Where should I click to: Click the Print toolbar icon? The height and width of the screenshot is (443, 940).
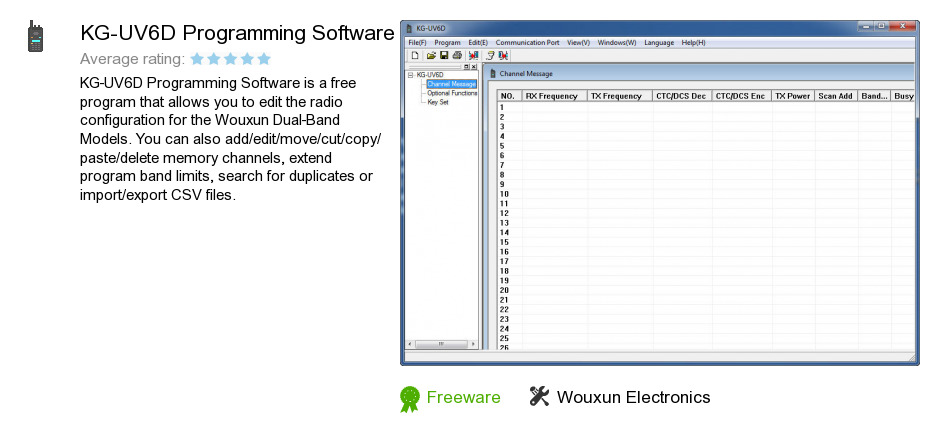click(x=457, y=56)
